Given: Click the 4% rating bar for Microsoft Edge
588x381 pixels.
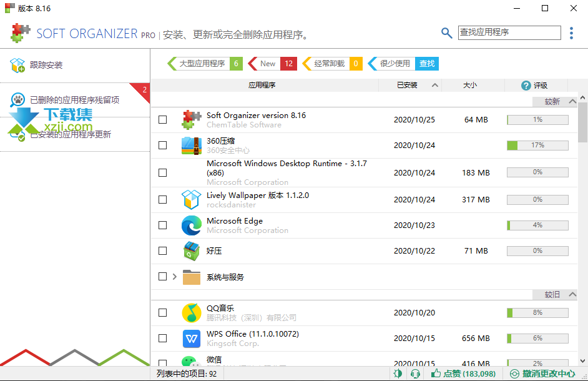Looking at the screenshot, I should [537, 225].
